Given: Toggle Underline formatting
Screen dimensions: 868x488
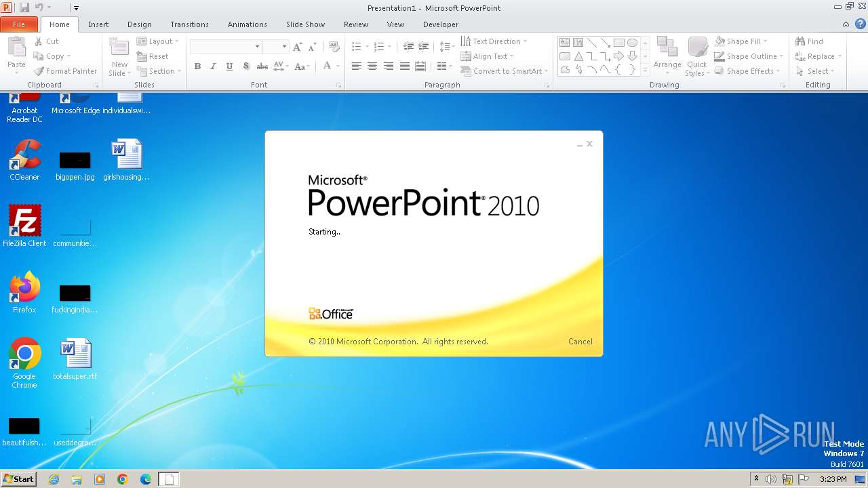Looking at the screenshot, I should [x=229, y=66].
